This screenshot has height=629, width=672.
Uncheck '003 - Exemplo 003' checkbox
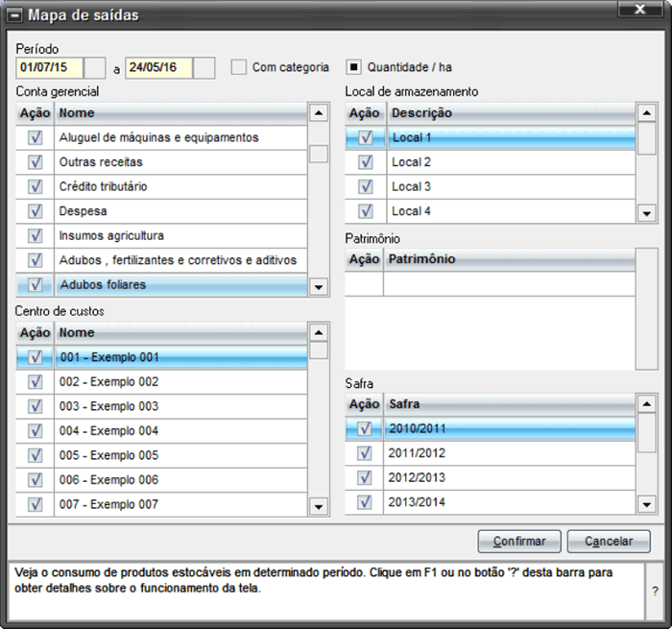tap(36, 406)
